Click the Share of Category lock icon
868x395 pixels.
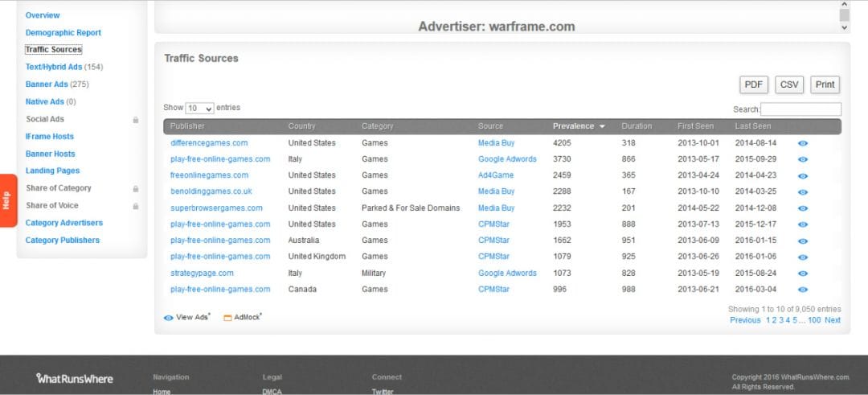[x=136, y=189]
